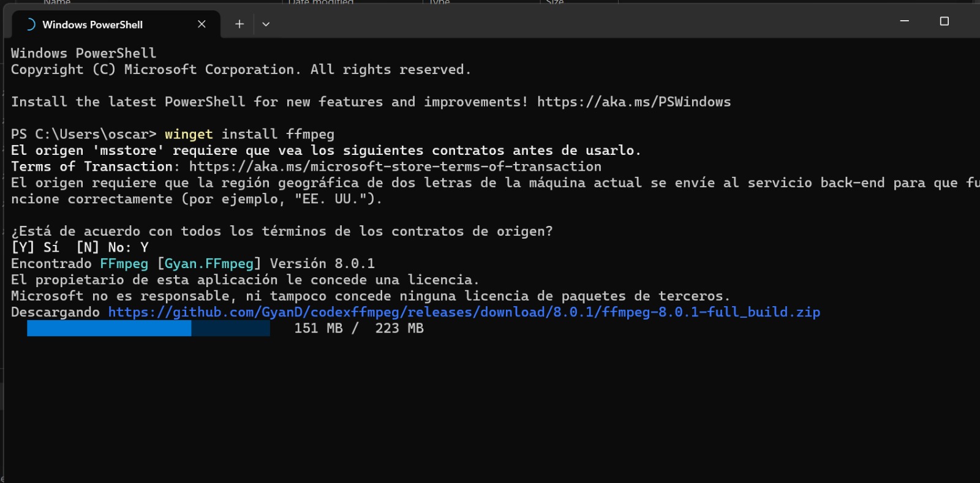Close the Windows PowerShell tab with its X

202,24
